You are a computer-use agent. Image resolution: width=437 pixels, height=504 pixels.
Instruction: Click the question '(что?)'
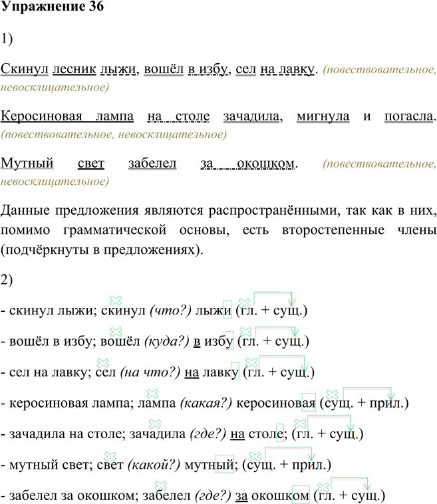171,310
